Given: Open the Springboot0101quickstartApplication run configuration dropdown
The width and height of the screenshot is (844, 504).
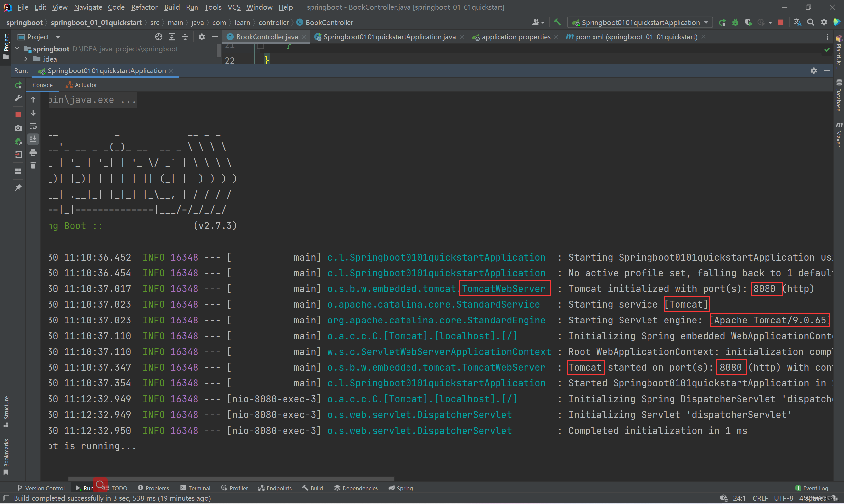Looking at the screenshot, I should click(640, 22).
